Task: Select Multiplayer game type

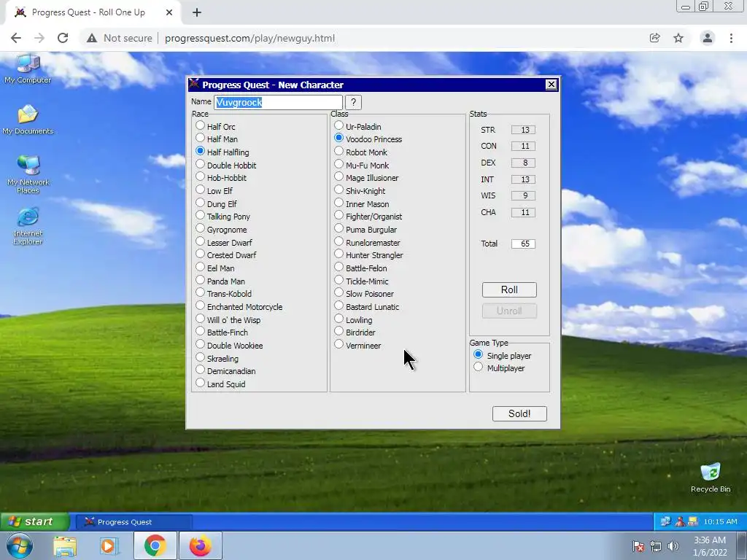Action: click(479, 367)
